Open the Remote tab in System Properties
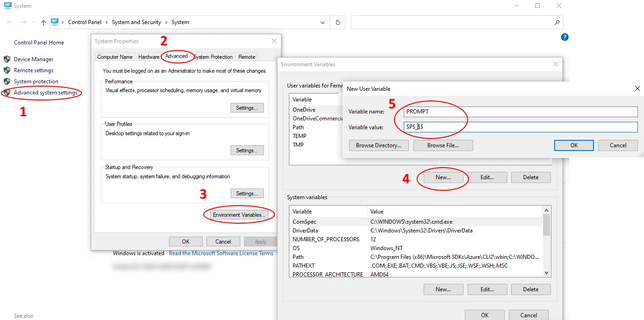This screenshot has width=644, height=320. (246, 56)
